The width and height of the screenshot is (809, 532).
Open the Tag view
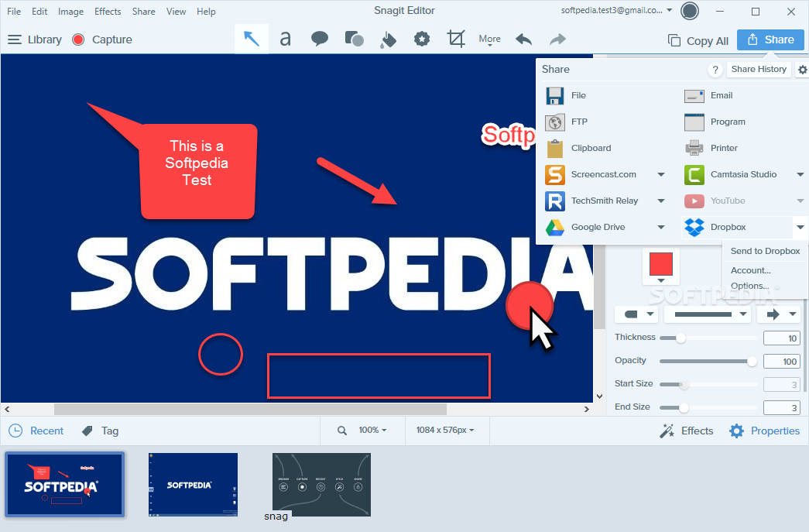[100, 431]
